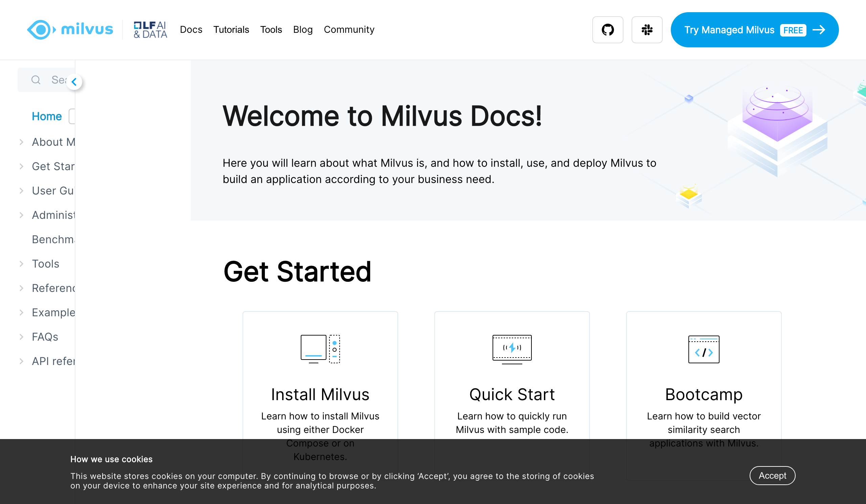Open the Community menu
The image size is (866, 504).
(x=349, y=30)
